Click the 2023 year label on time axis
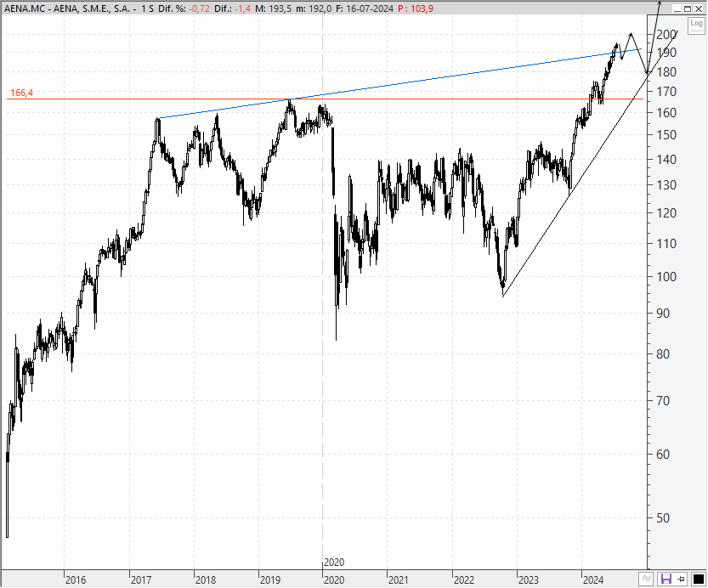 [x=529, y=580]
